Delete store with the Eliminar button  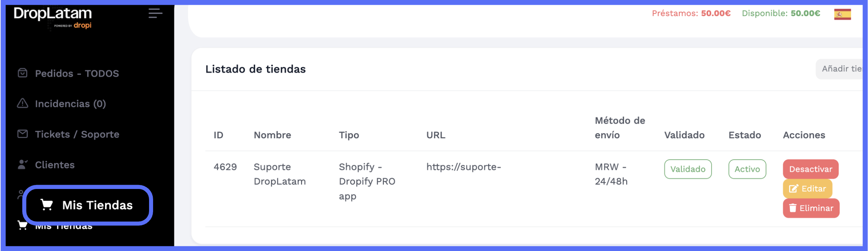tap(811, 208)
